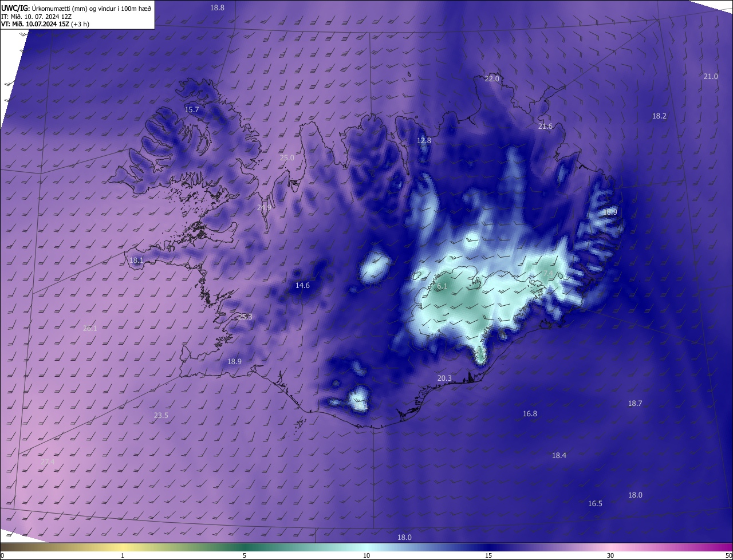Click the 14.6 value on the map
This screenshot has width=733, height=560.
302,285
